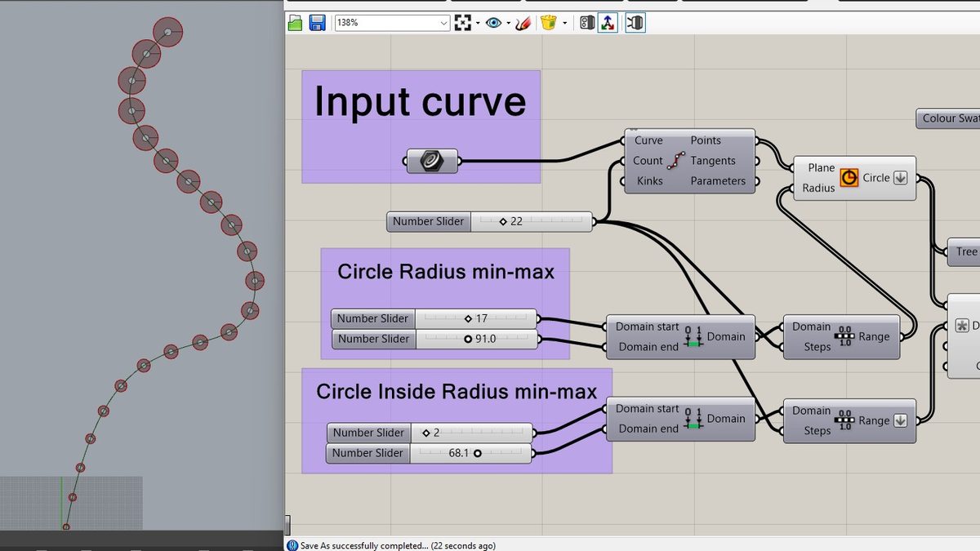Click the Save As successfully completed status message
Image resolution: width=980 pixels, height=551 pixels.
(398, 545)
